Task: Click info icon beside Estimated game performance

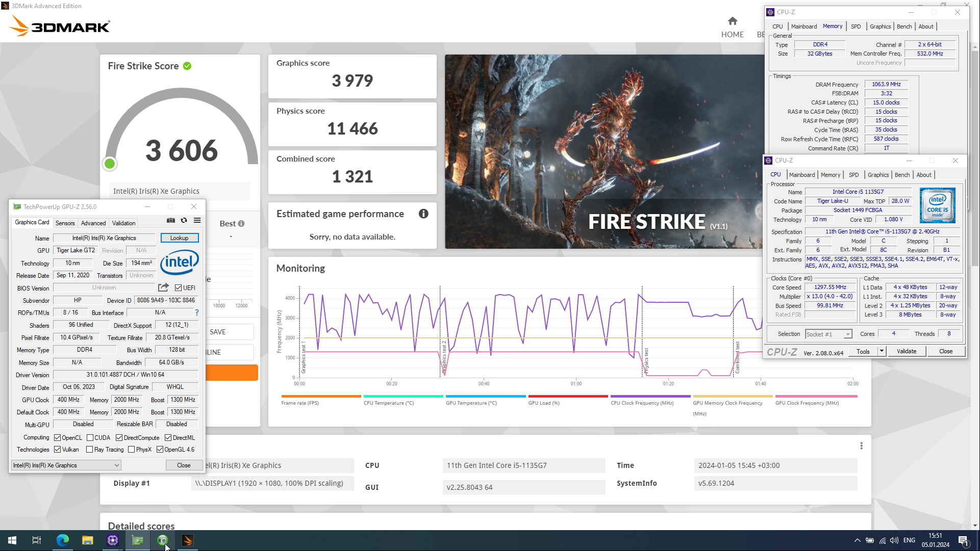Action: 423,214
